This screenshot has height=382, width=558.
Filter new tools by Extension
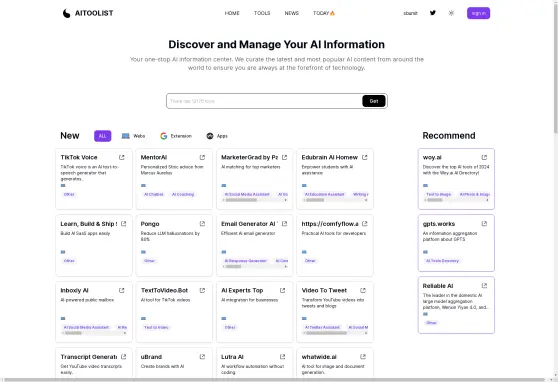coord(176,136)
